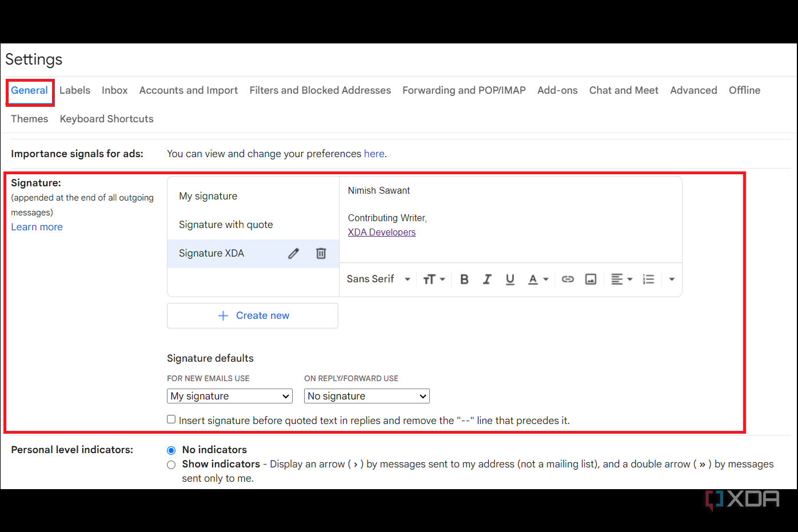Viewport: 798px width, 532px height.
Task: Switch to the General tab
Action: click(29, 90)
